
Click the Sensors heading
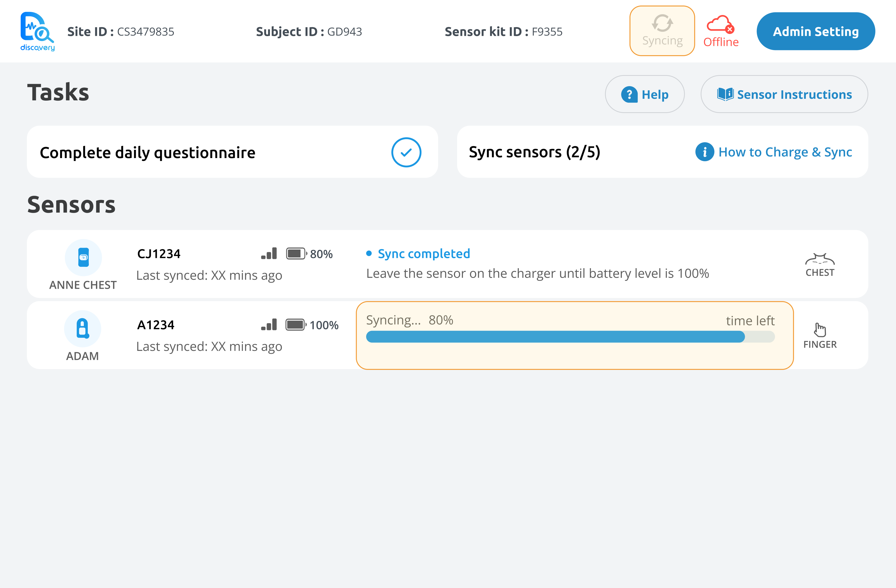point(71,205)
